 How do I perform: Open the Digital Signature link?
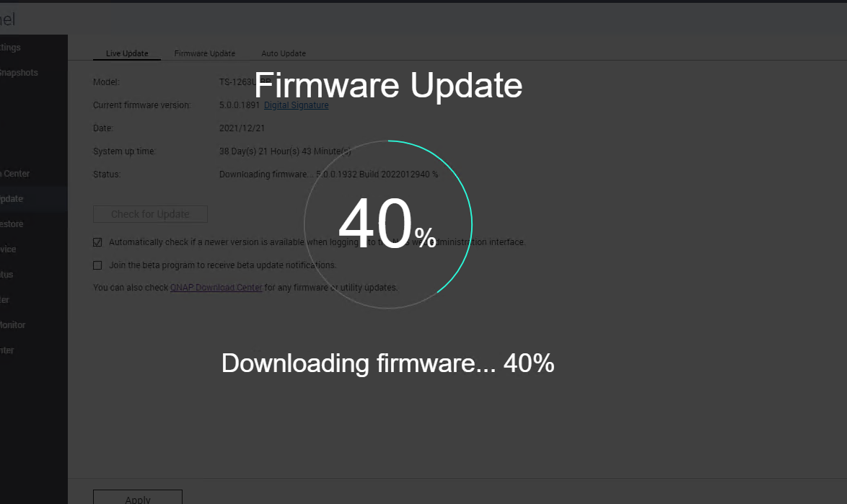point(296,105)
